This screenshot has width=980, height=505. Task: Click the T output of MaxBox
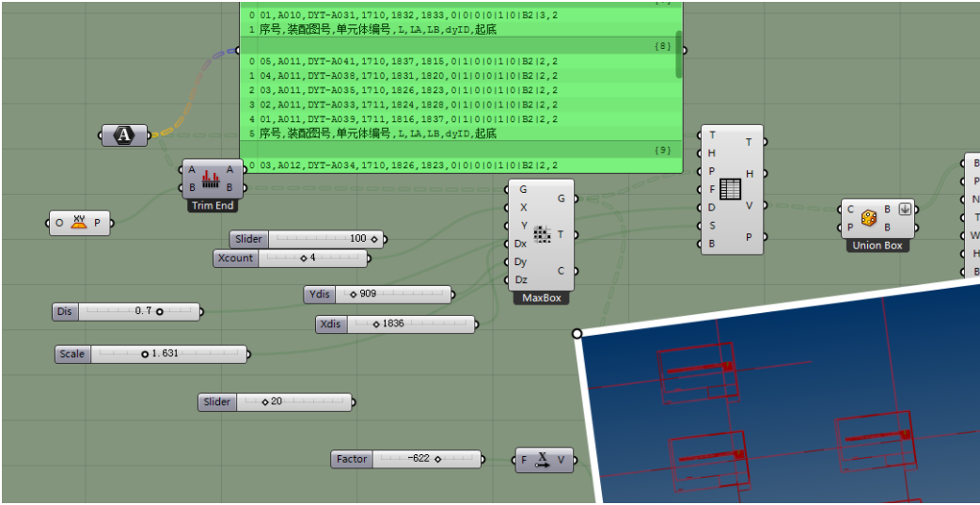pyautogui.click(x=561, y=234)
